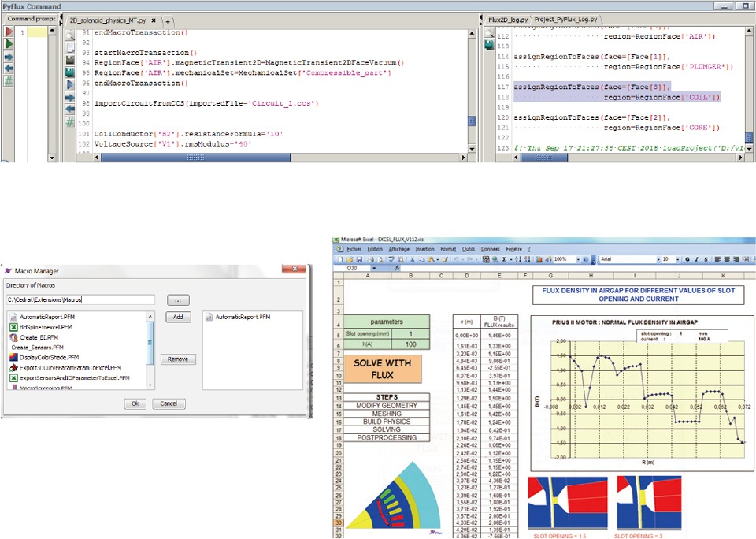
Task: Open the Insertion menu in Excel
Action: (x=424, y=249)
